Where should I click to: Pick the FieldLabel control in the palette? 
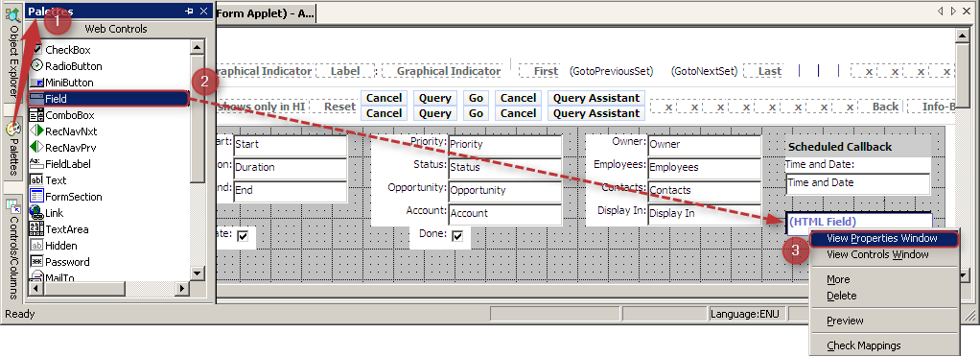[67, 164]
